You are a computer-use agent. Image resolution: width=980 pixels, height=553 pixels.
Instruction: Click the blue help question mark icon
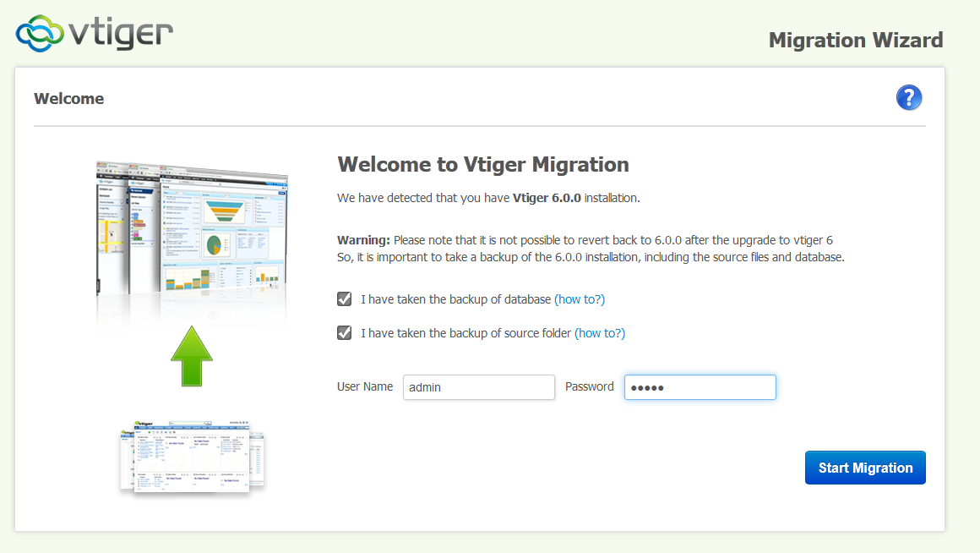(x=909, y=97)
